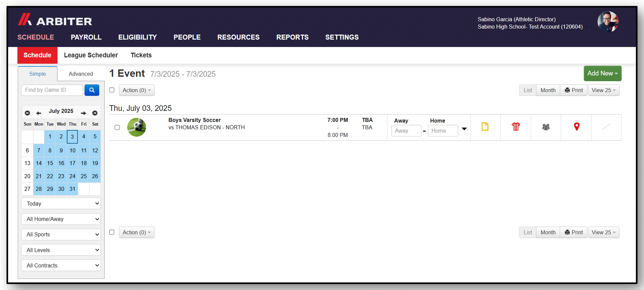Image resolution: width=644 pixels, height=290 pixels.
Task: Click the Away score input
Action: click(406, 131)
